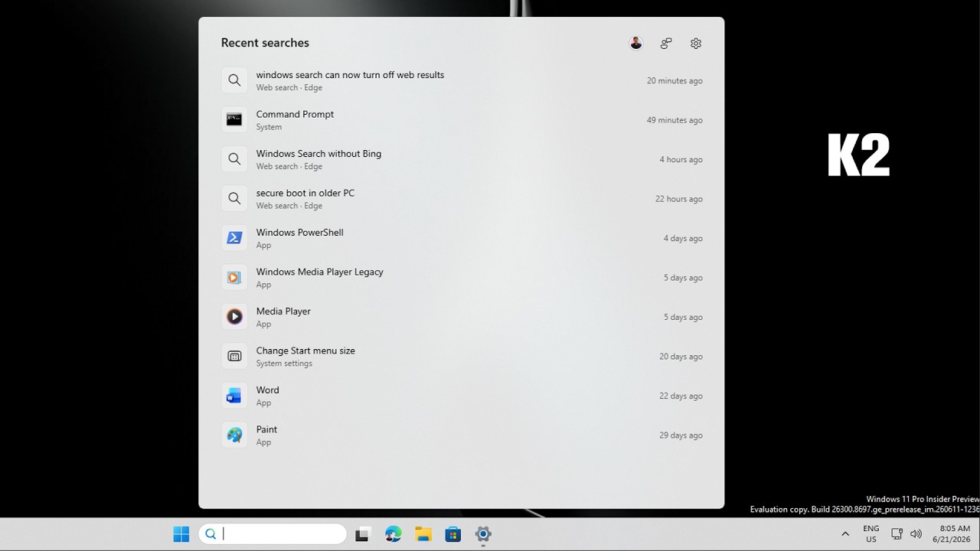Open 'Windows Search without Bing' recent search

click(x=462, y=159)
